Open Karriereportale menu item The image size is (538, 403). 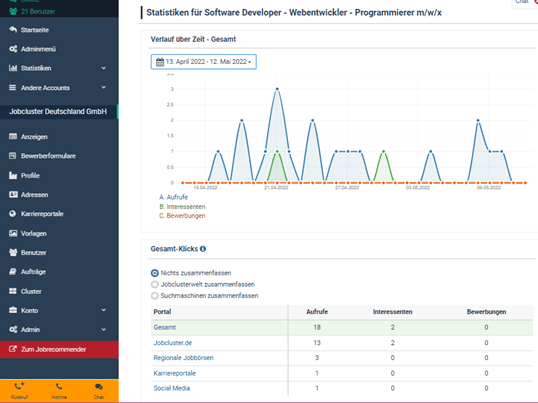[x=42, y=214]
